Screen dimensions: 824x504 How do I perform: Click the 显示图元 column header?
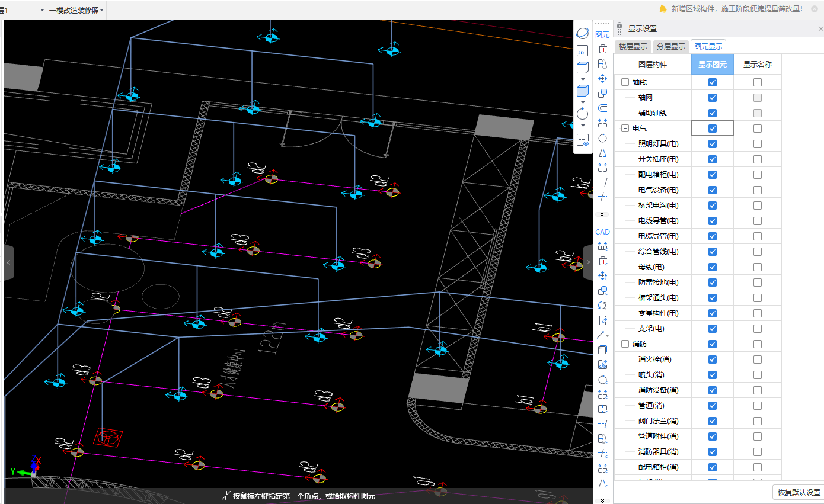click(713, 65)
